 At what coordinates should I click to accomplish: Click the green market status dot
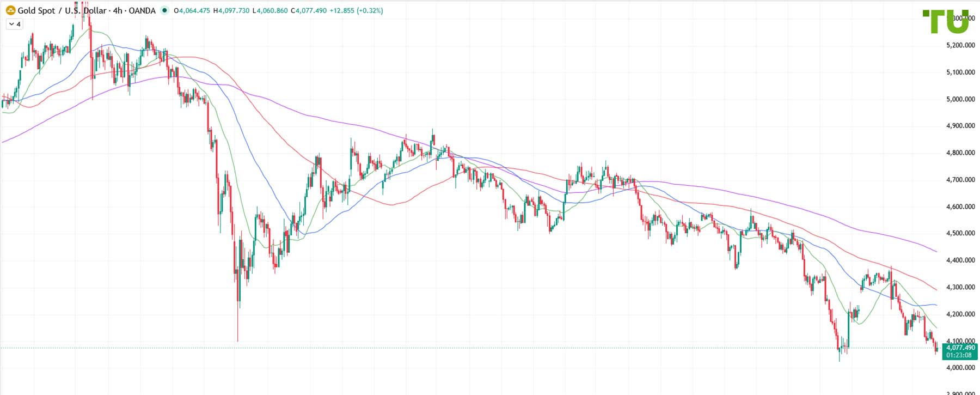(164, 10)
